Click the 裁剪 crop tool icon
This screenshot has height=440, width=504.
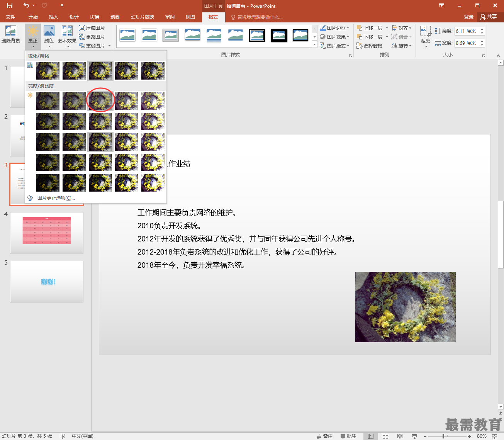[425, 32]
